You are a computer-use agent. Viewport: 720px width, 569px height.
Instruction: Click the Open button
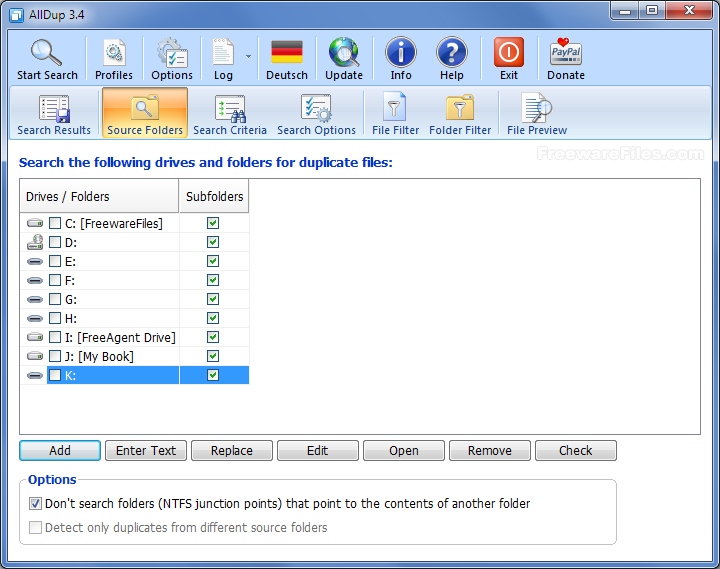pos(404,451)
